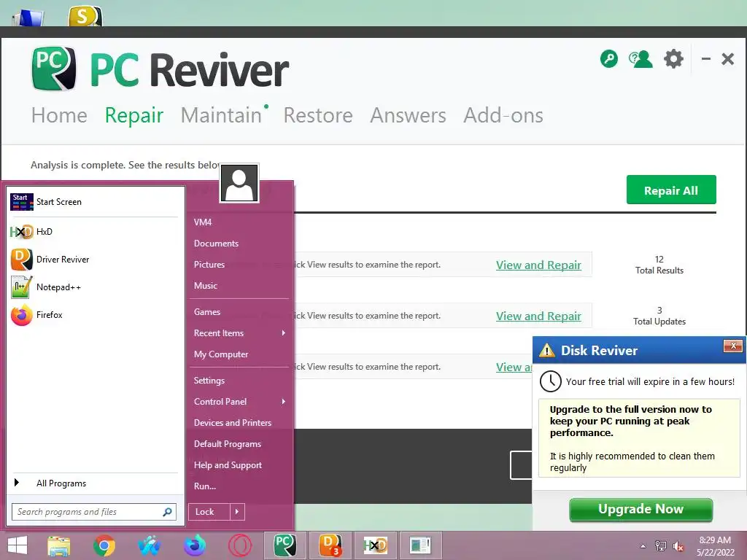Image resolution: width=747 pixels, height=560 pixels.
Task: Open Start Screen icon in start menu
Action: pos(22,202)
